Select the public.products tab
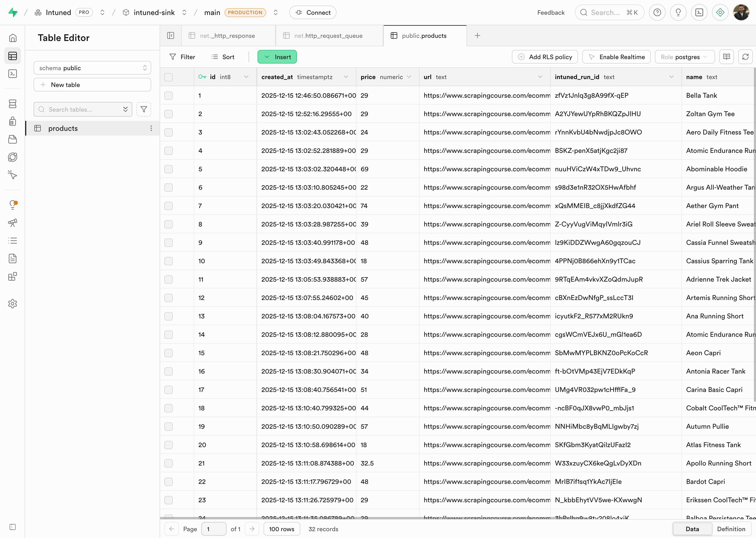Viewport: 756px width, 538px height. pyautogui.click(x=425, y=35)
